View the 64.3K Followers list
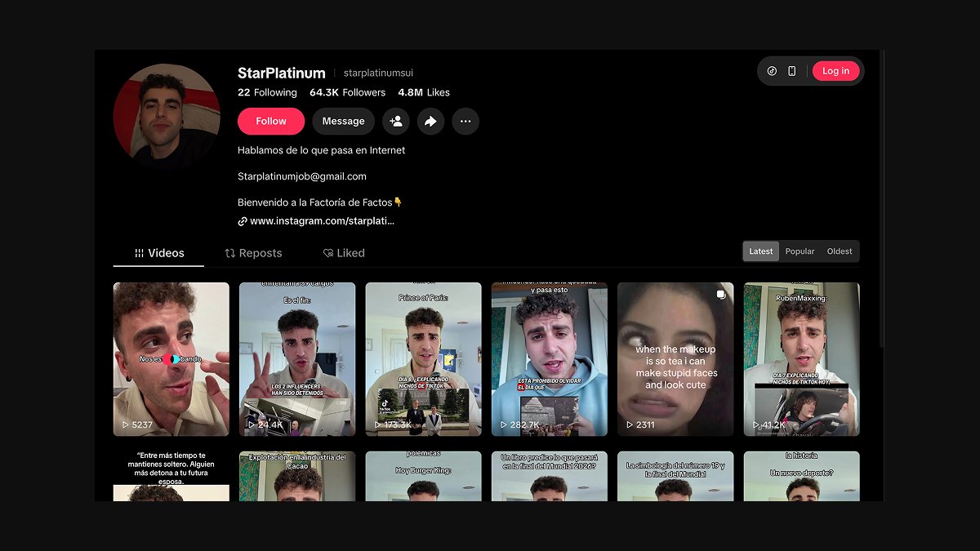Image resolution: width=980 pixels, height=551 pixels. pyautogui.click(x=347, y=92)
